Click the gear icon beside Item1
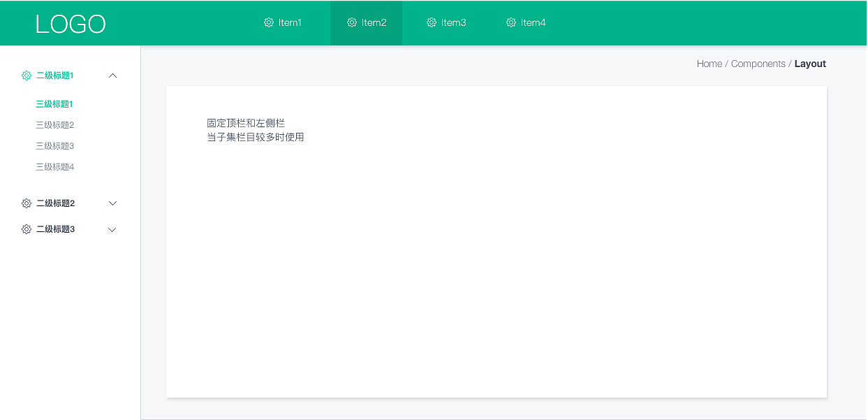This screenshot has height=420, width=868. coord(268,22)
